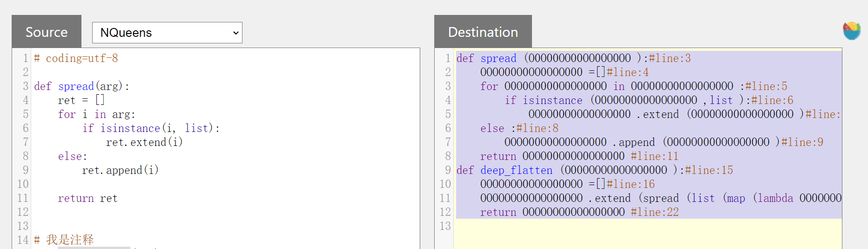Click the '# coding=utf-8' line in Source
The height and width of the screenshot is (249, 868).
coord(76,58)
